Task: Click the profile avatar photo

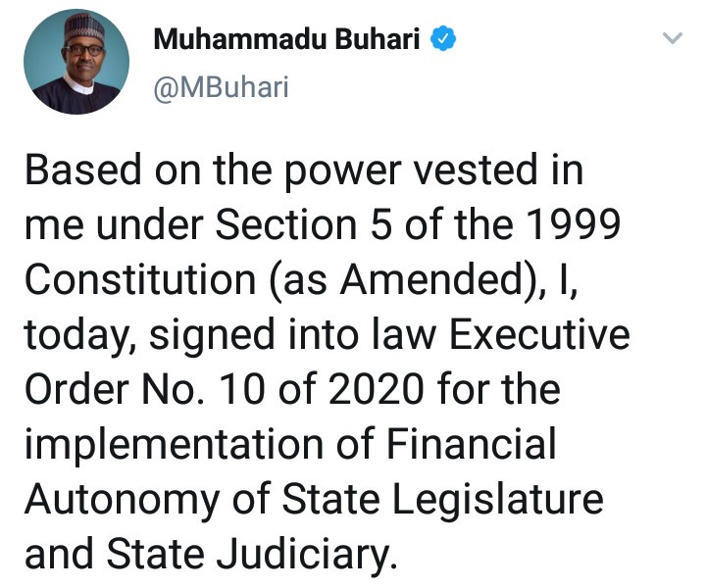Action: [76, 65]
